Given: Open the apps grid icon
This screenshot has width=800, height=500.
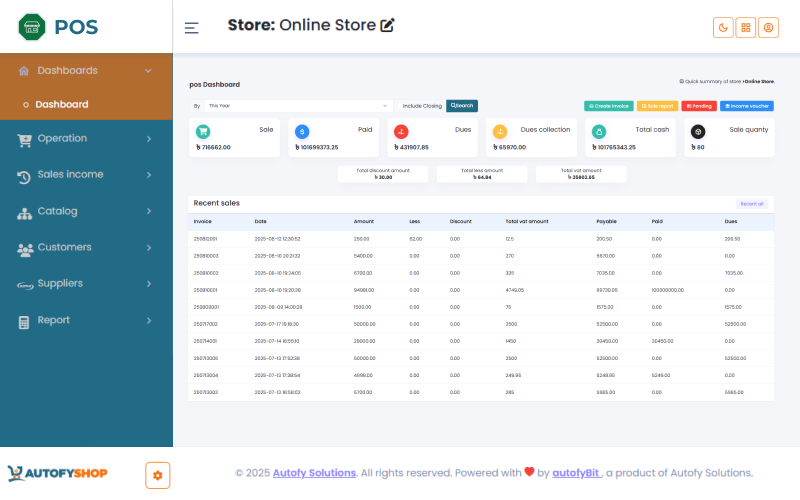Looking at the screenshot, I should (x=745, y=28).
